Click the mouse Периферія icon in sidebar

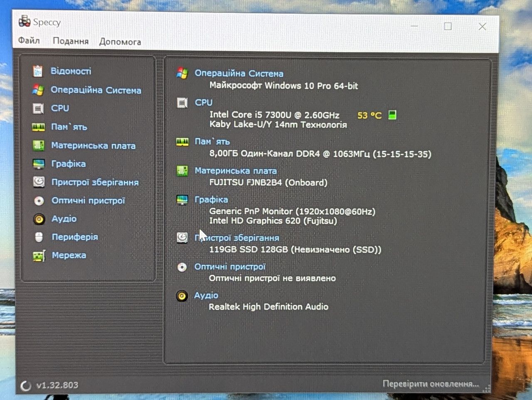[x=39, y=237]
